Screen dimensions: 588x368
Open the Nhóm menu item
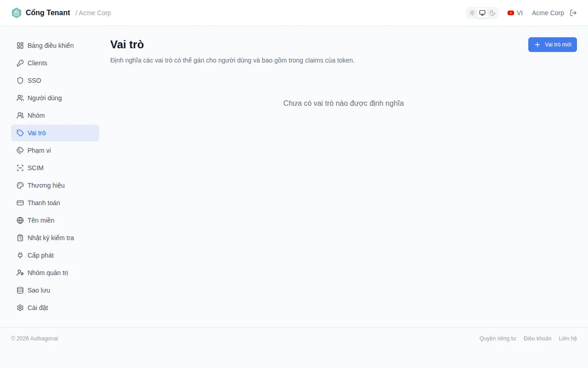pos(55,115)
